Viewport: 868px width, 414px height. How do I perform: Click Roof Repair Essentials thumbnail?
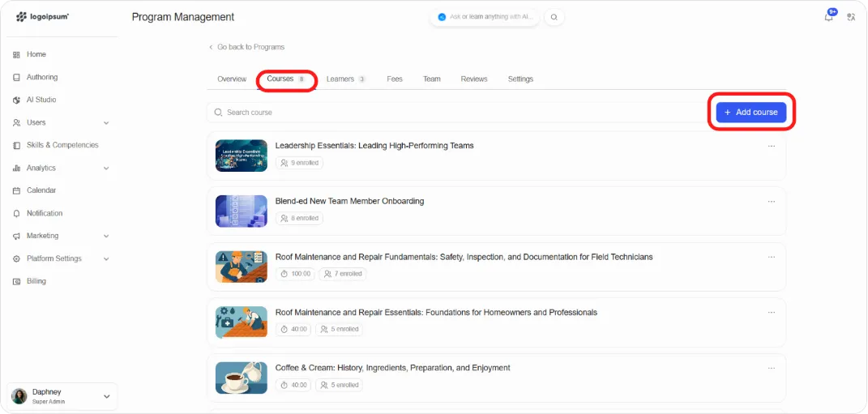[242, 322]
